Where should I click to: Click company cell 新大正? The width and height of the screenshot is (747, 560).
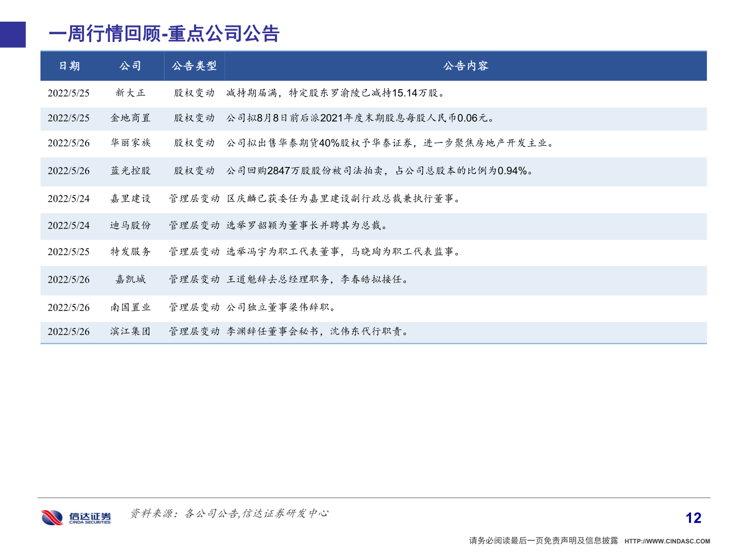pyautogui.click(x=131, y=93)
